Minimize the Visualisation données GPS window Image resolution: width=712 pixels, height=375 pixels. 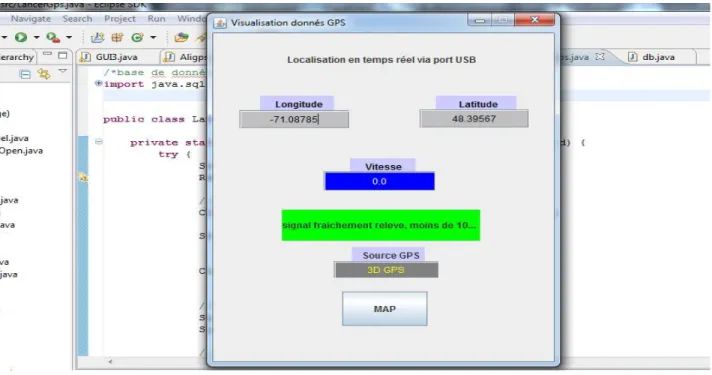click(480, 20)
